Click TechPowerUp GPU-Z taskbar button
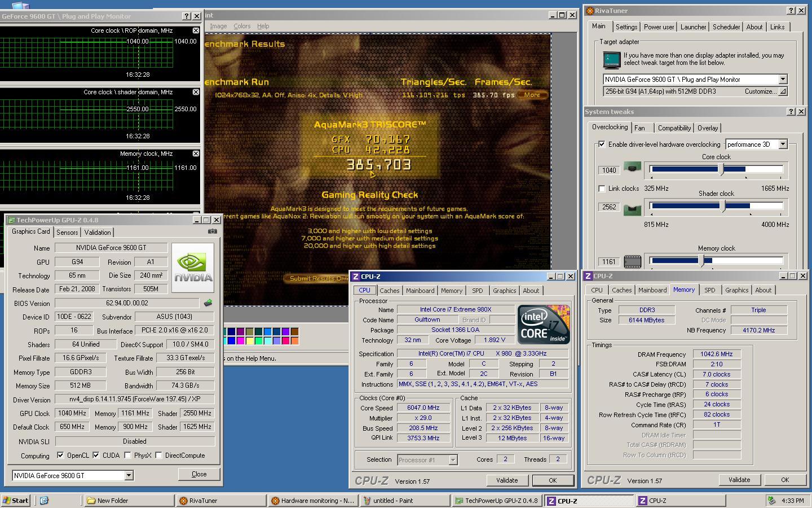 497,500
